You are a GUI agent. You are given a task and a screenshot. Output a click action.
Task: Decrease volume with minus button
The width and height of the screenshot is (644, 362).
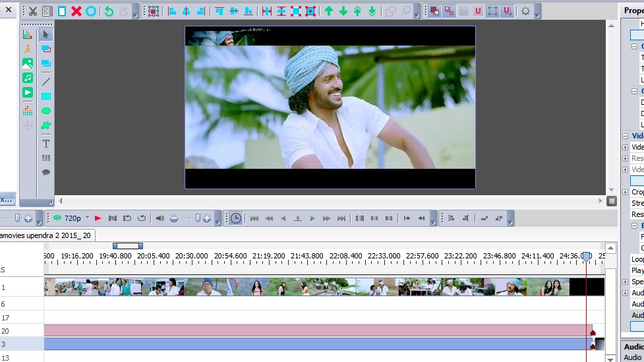tap(174, 218)
